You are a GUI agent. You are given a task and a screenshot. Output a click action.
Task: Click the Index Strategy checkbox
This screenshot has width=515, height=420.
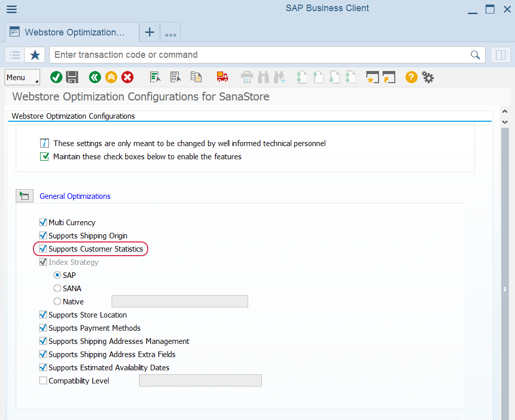coord(43,262)
